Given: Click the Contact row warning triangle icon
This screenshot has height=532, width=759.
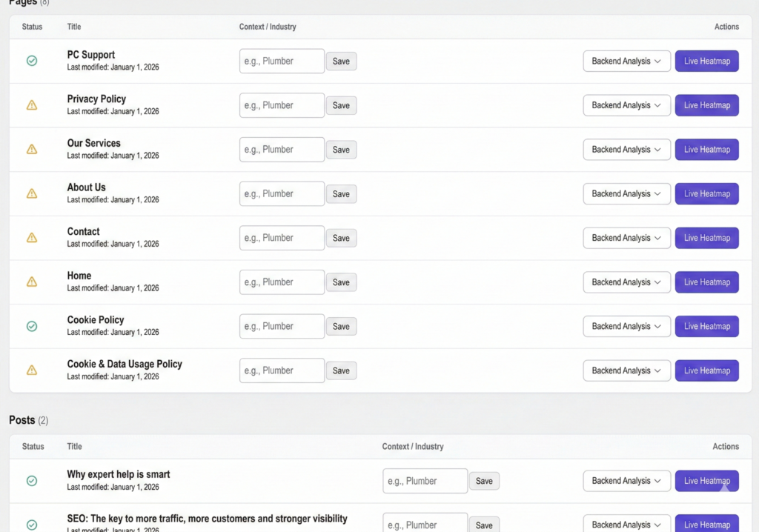Looking at the screenshot, I should point(32,238).
